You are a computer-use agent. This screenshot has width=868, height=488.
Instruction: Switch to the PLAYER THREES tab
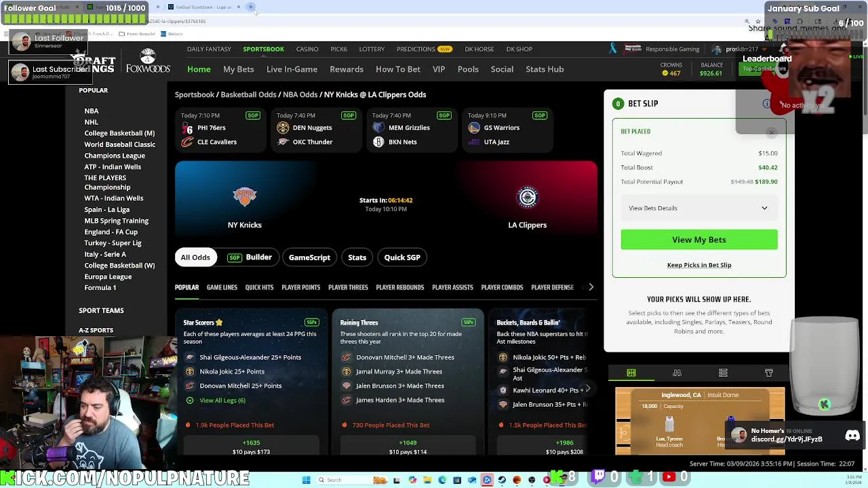tap(348, 287)
